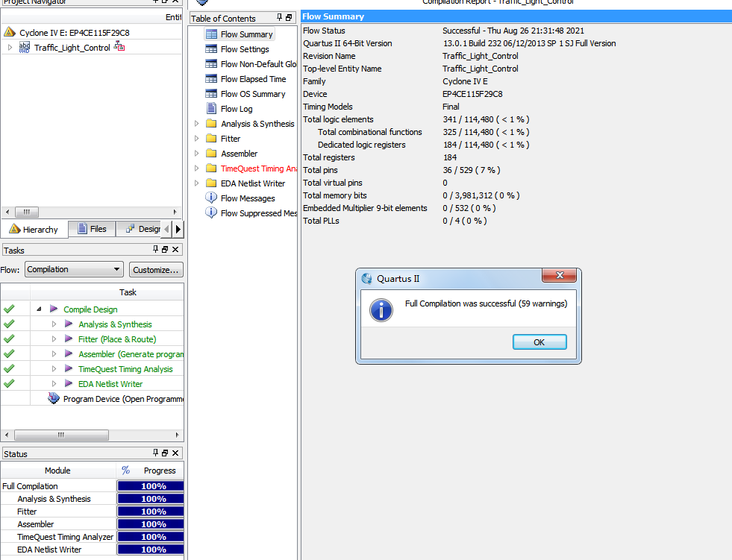This screenshot has width=732, height=560.
Task: Select the EDA Netlist Writer folder icon
Action: 211,183
